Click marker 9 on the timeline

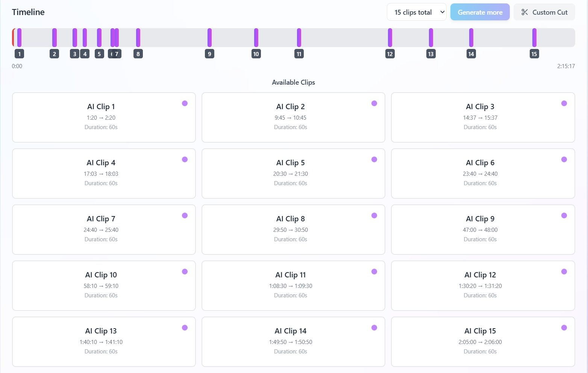click(209, 37)
